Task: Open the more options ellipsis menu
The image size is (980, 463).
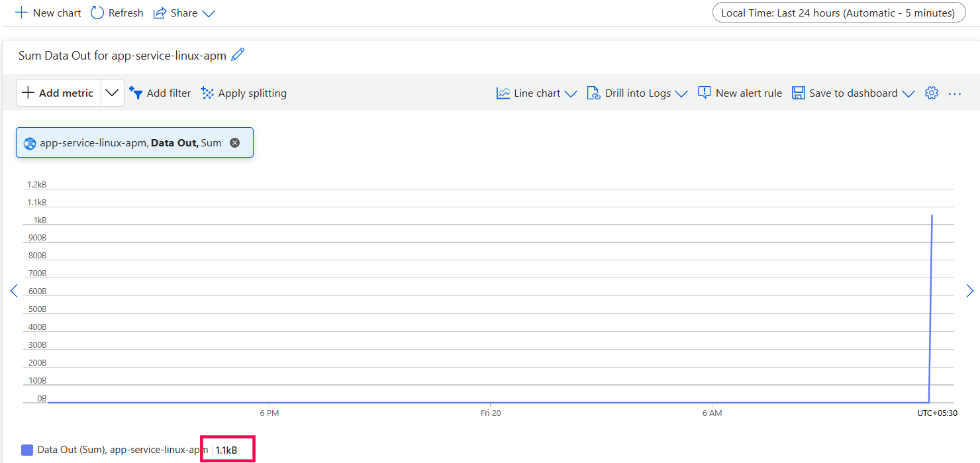Action: click(954, 93)
